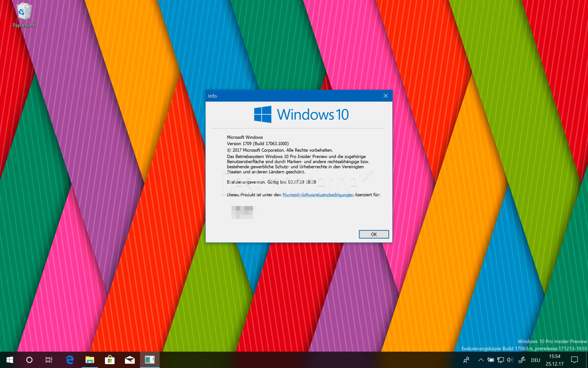588x368 pixels.
Task: Open the volume speaker tray icon
Action: pos(510,360)
